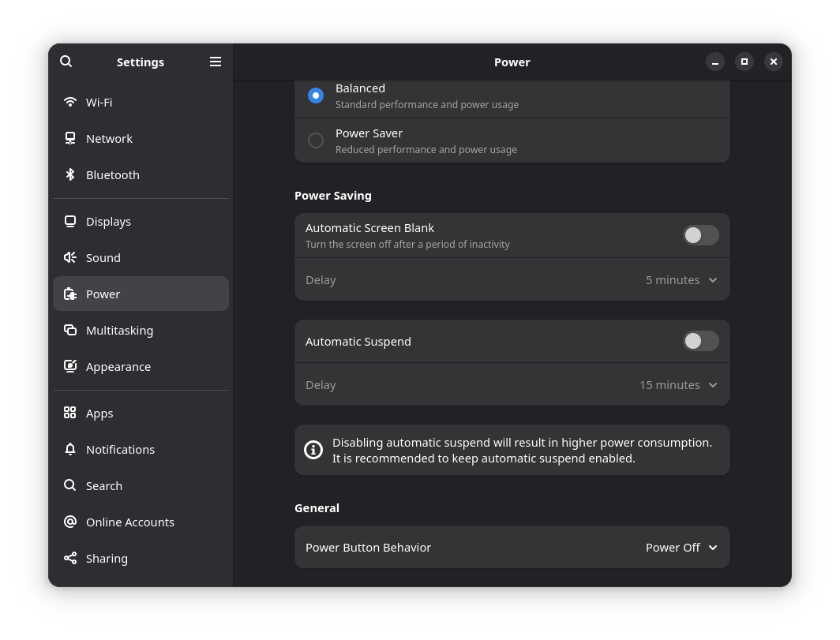Viewport: 840px width, 640px height.
Task: Select the Balanced power mode radio button
Action: (x=316, y=95)
